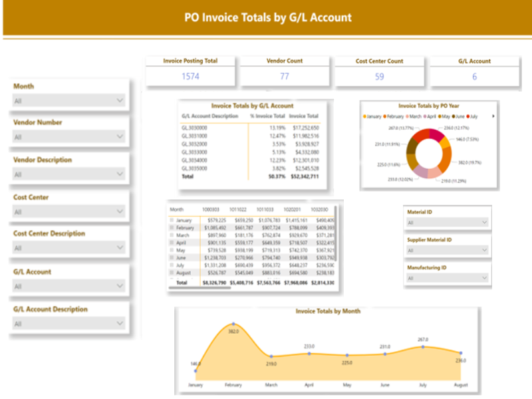Select the Vendor Count card showing 77
Image resolution: width=532 pixels, height=399 pixels.
pos(285,71)
